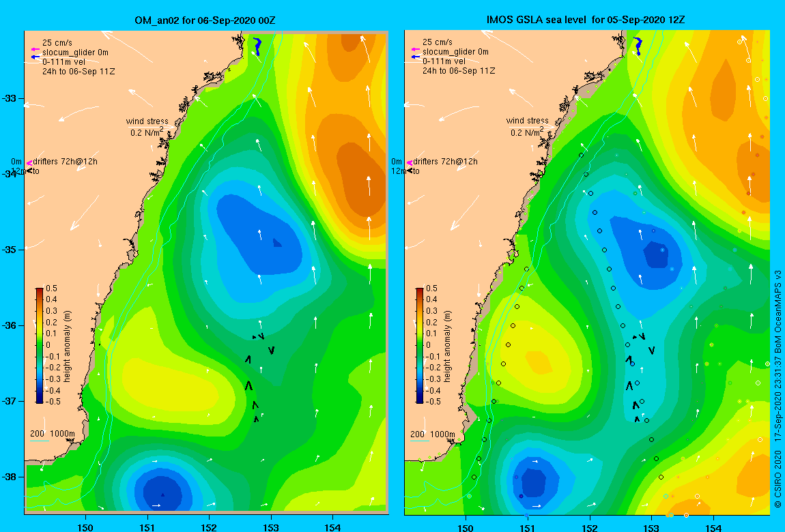Viewport: 785px width, 532px height.
Task: Click '0-111m vel' label in left map
Action: click(63, 62)
